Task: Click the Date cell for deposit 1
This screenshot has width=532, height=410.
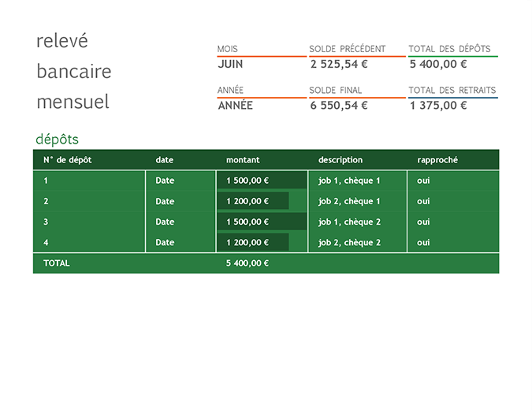Action: point(165,181)
